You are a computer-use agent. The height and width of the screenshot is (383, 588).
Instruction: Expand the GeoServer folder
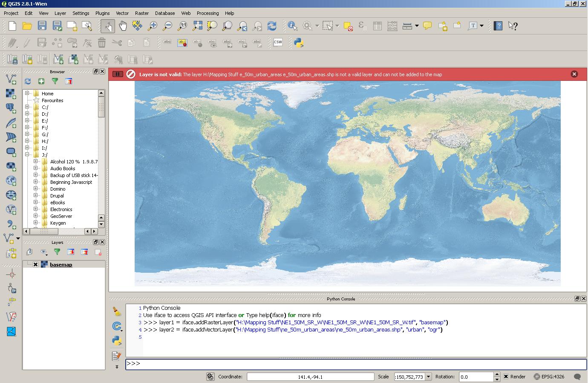point(36,216)
